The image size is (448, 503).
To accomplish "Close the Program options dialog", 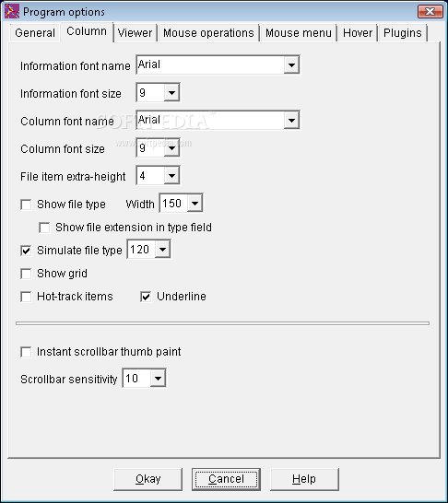I will click(x=430, y=12).
